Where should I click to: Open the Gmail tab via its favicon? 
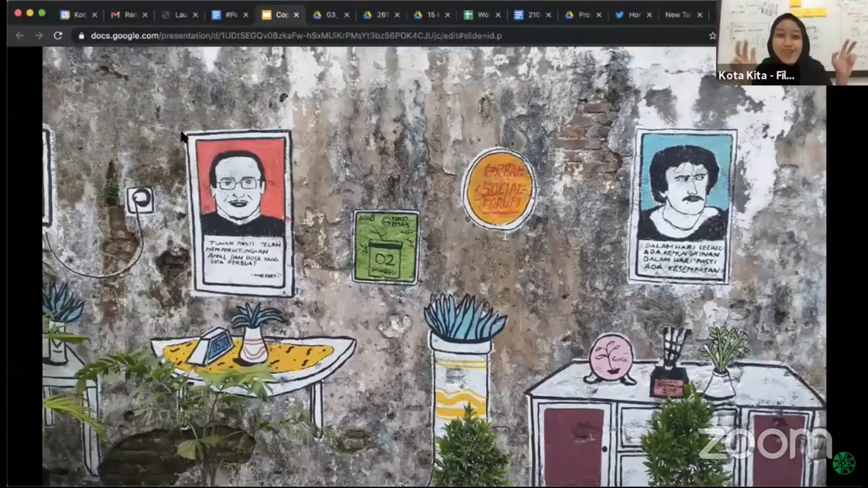click(115, 14)
